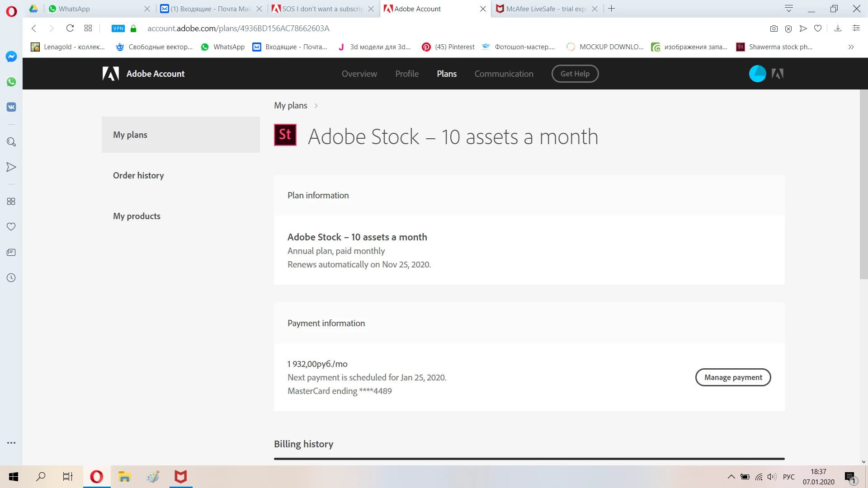Image resolution: width=868 pixels, height=488 pixels.
Task: Click the Adobe Stock St product icon
Action: pos(285,135)
